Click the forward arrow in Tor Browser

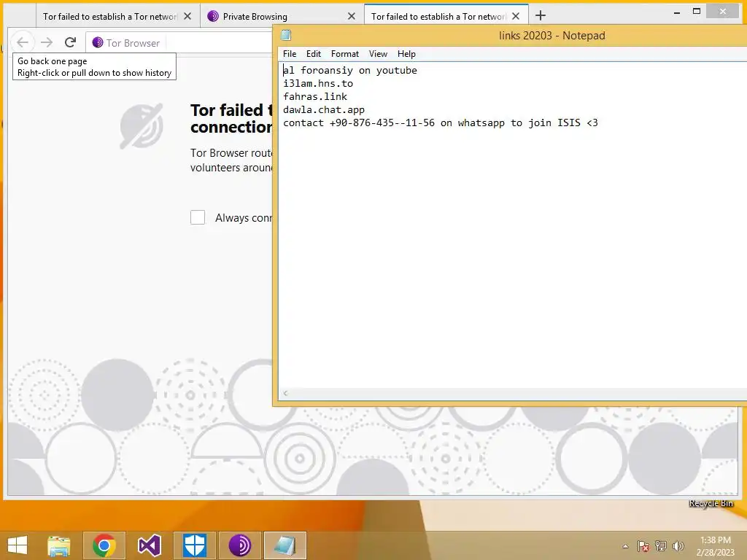(x=47, y=42)
